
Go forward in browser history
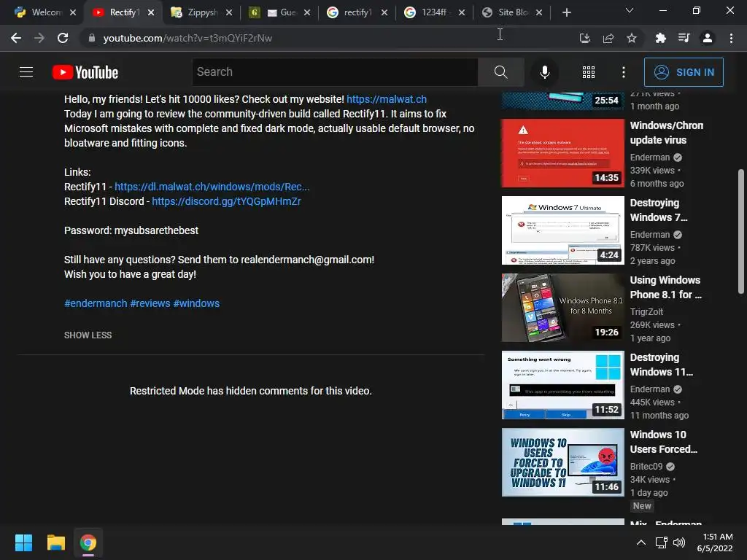point(39,38)
